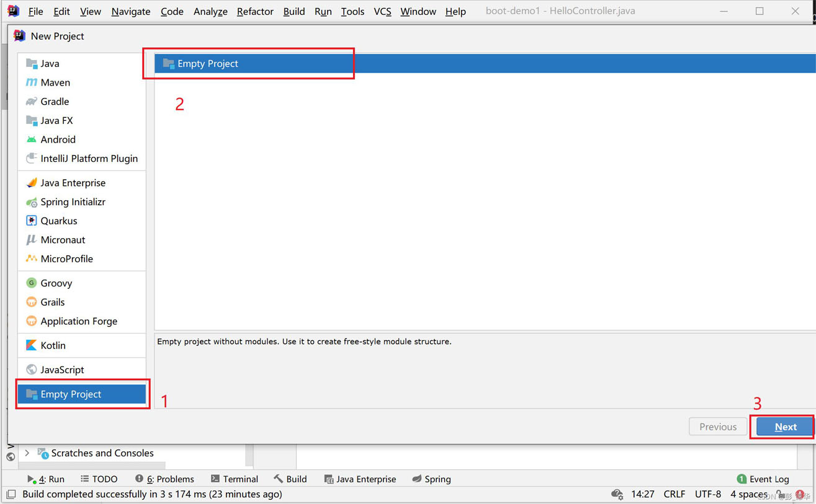Open the Problems tool window
Screen dimensions: 816x504
point(164,479)
